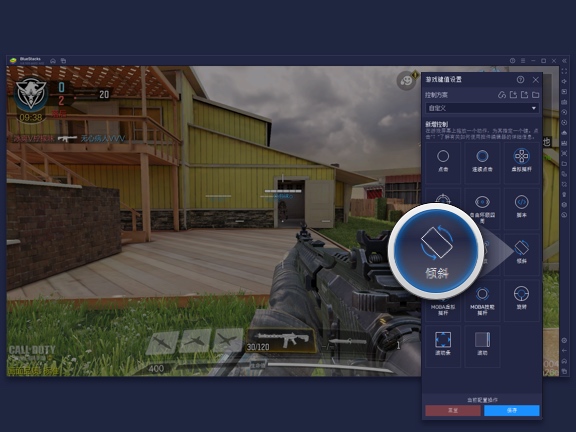Select the MOBA skill pad control
576x432 pixels.
pos(482,300)
